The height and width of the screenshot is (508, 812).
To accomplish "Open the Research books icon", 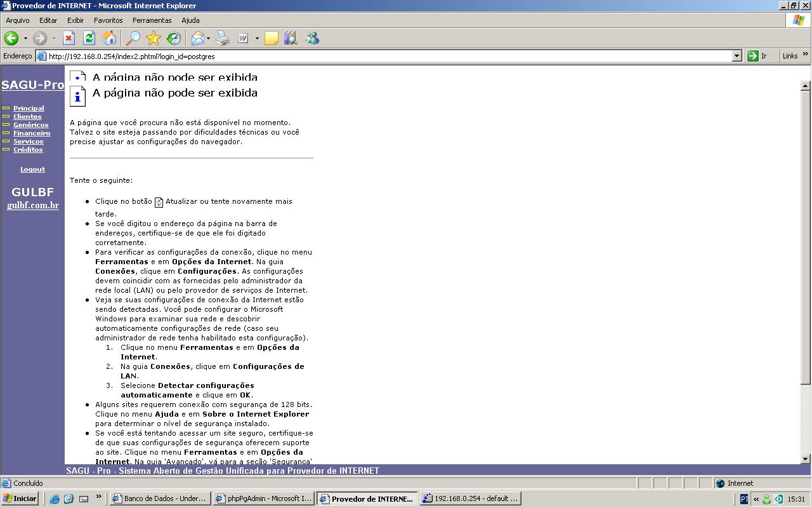I will tap(291, 39).
